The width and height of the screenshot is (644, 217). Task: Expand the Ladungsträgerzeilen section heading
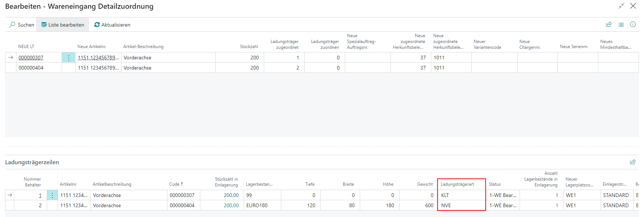[x=32, y=162]
